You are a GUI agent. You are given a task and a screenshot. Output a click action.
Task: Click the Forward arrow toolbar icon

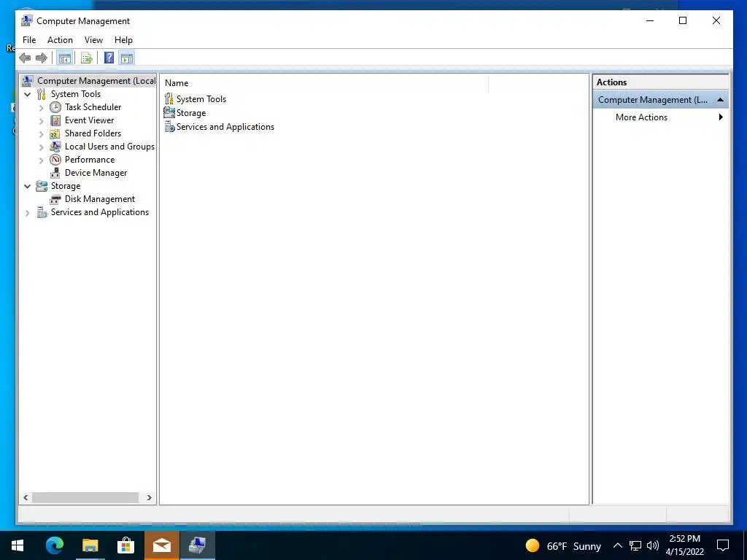(x=42, y=58)
